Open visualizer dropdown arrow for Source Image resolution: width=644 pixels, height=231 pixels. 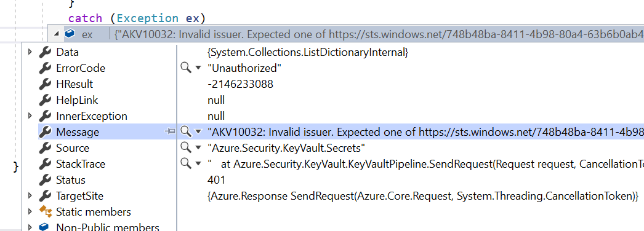[198, 148]
